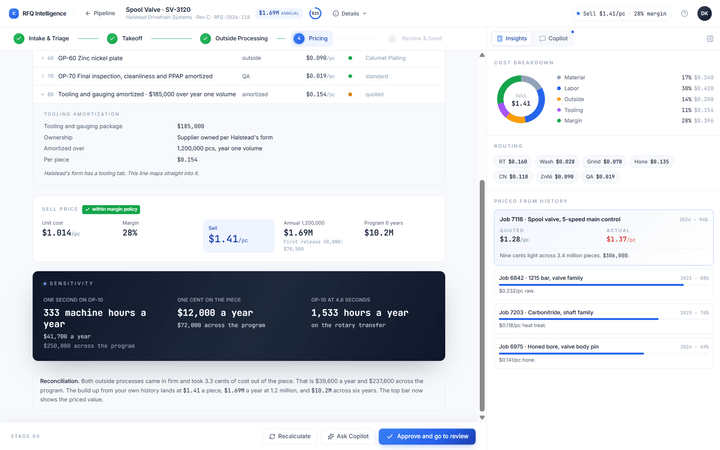Go to Review & Send stage
This screenshot has height=450, width=720.
point(415,39)
